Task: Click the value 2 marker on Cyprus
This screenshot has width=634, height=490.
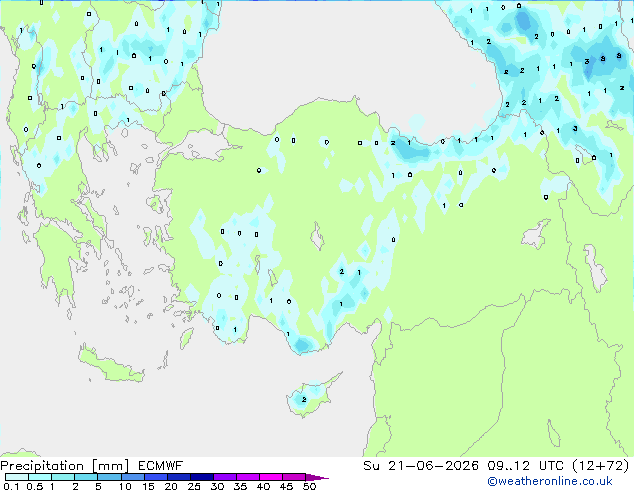Action: (x=304, y=399)
